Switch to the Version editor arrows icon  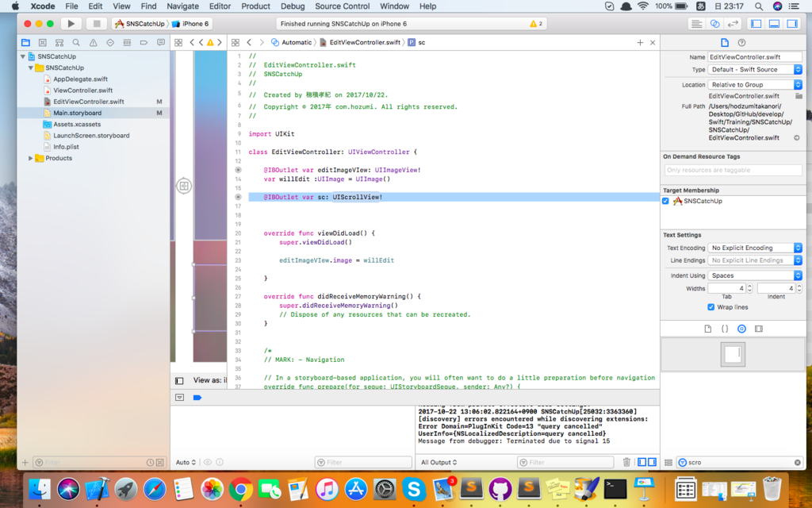(x=732, y=23)
